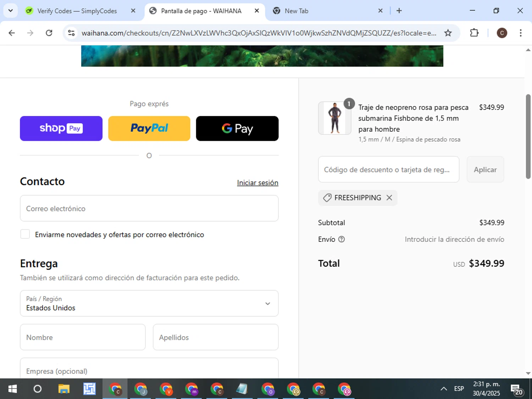The width and height of the screenshot is (532, 399).
Task: Switch to Pantalla de pago - WAIHANA tab
Action: [201, 11]
